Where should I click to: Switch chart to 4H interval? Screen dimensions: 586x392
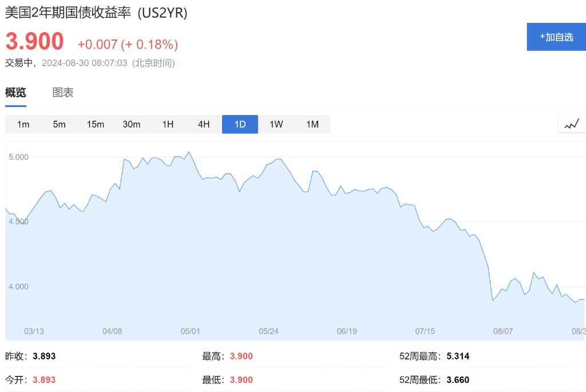pos(204,124)
